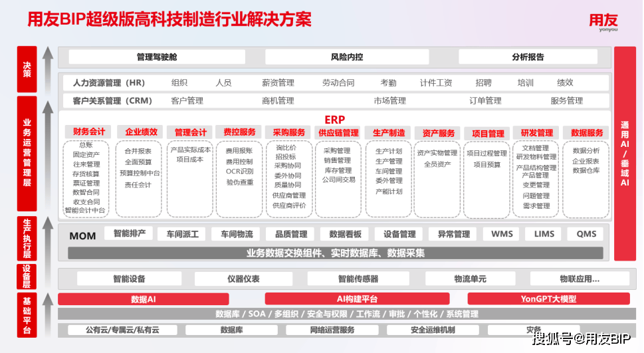Select the 仪器仪表 box
Viewport: 644px width, 353px height.
(x=243, y=279)
